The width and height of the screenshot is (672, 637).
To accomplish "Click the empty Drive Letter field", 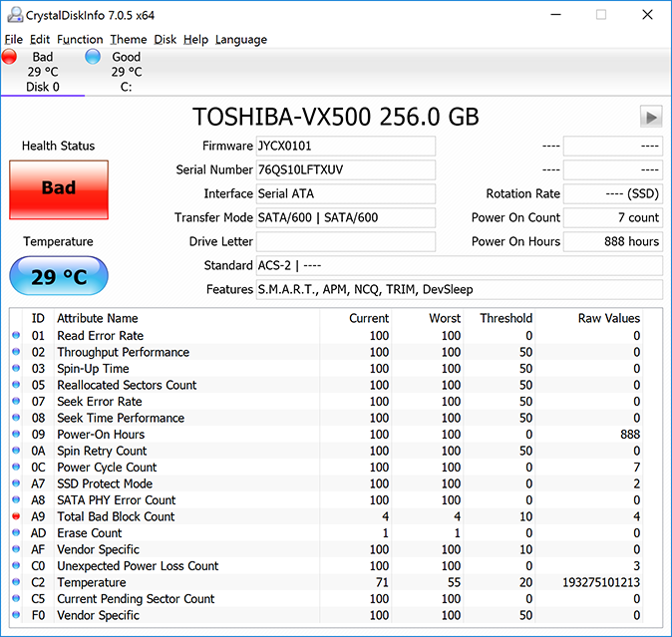I will 345,242.
